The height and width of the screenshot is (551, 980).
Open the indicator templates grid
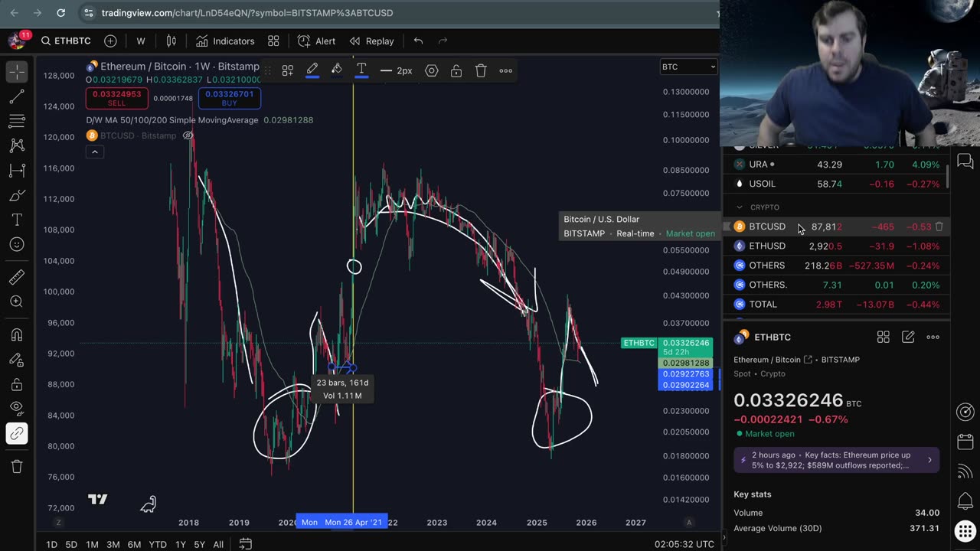pos(273,41)
